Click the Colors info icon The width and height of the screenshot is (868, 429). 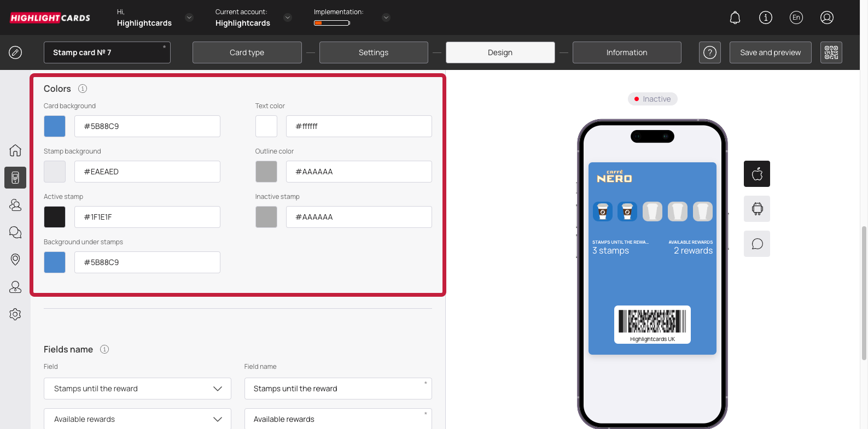click(83, 89)
